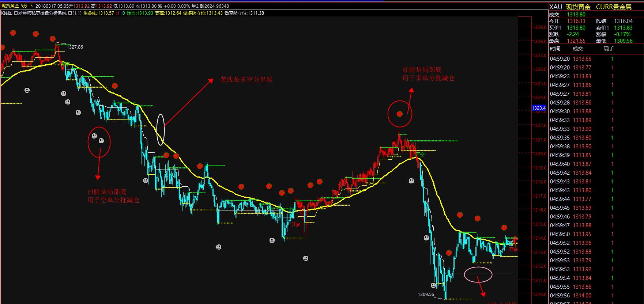Select the 时间 column header
The image size is (644, 304).
click(555, 49)
